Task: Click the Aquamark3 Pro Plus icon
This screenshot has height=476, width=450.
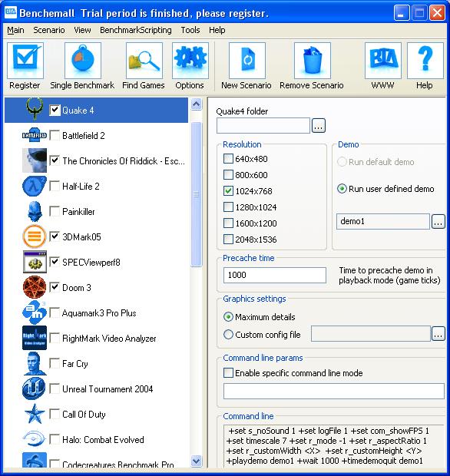Action: click(x=35, y=312)
